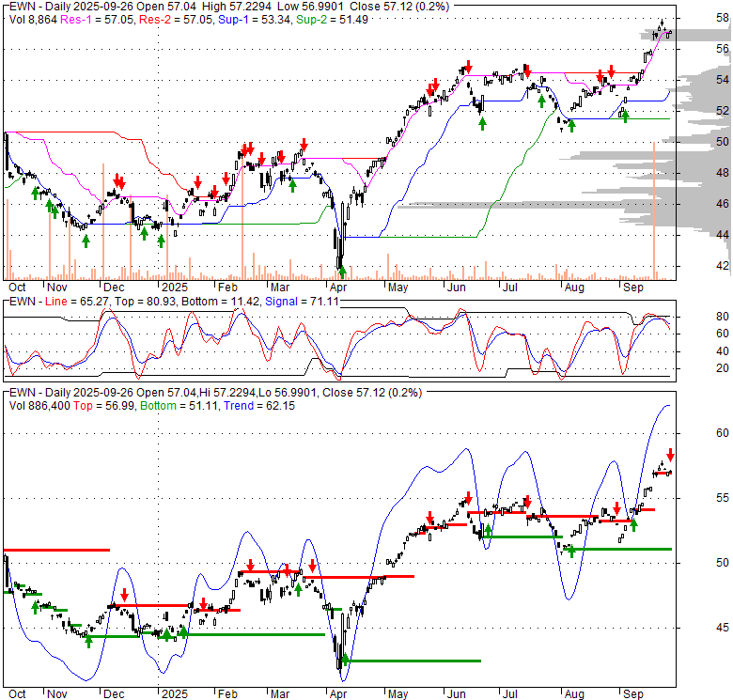Click the 44 price label on top chart axis
This screenshot has height=700, width=733.
tap(723, 235)
